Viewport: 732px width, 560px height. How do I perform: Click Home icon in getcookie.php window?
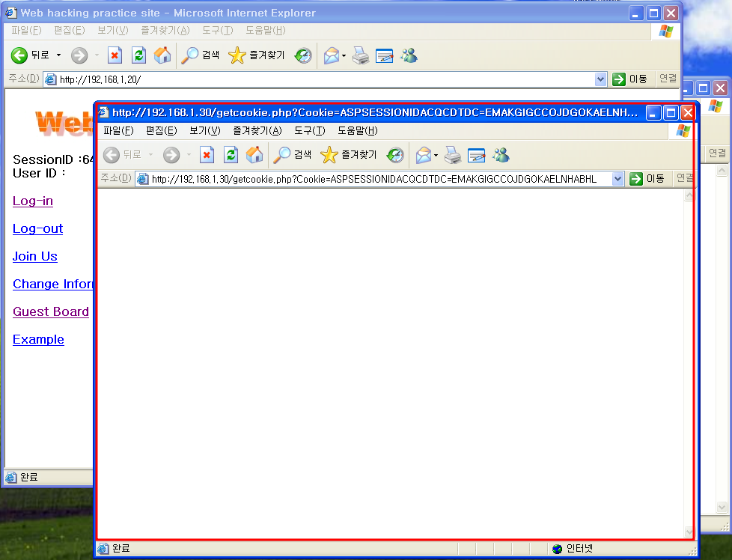(254, 154)
